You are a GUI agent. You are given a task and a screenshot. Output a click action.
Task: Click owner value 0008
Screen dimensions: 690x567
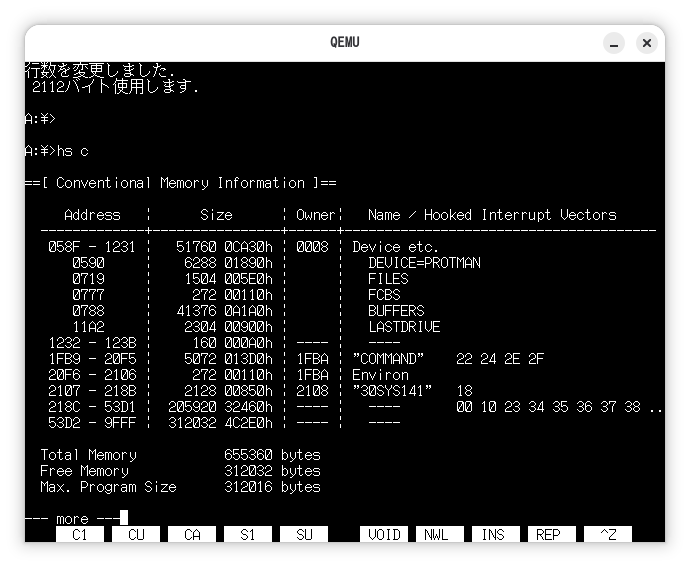[312, 247]
